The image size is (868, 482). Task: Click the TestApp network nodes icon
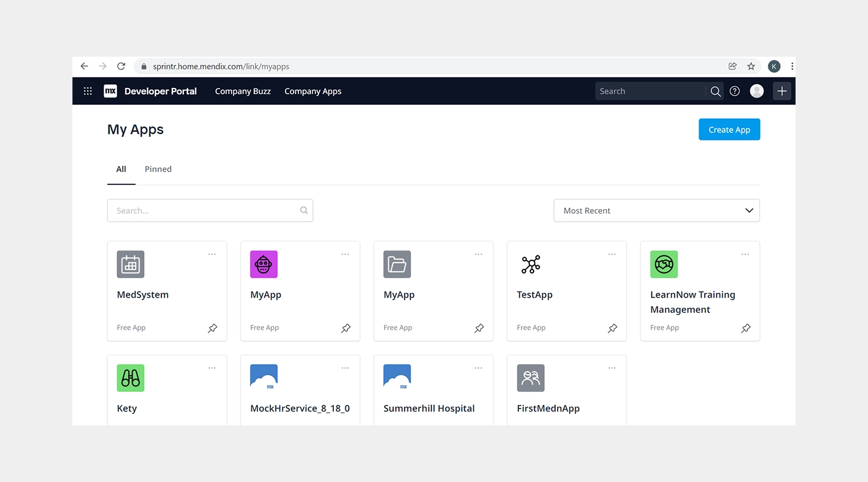(x=530, y=264)
